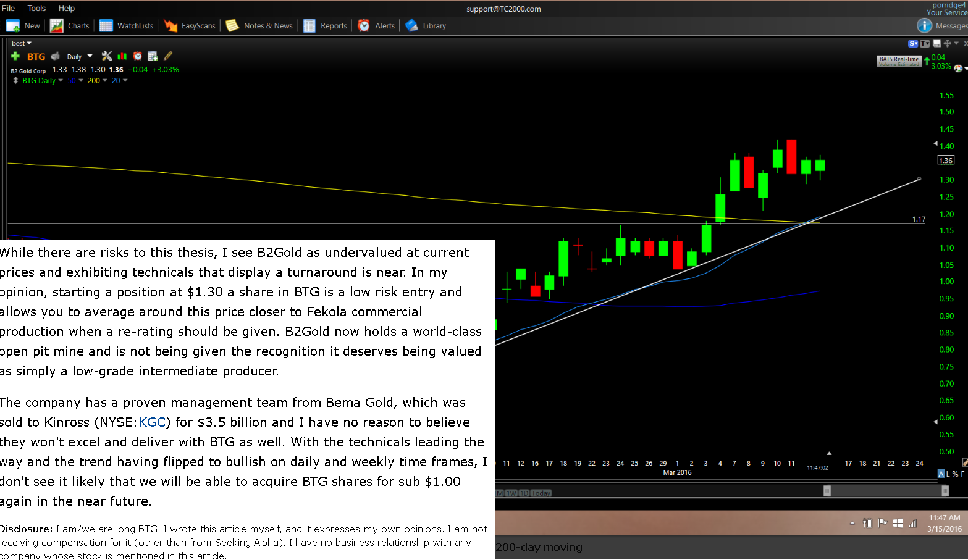968x560 pixels.
Task: Click the network signal tray icon
Action: tap(912, 524)
